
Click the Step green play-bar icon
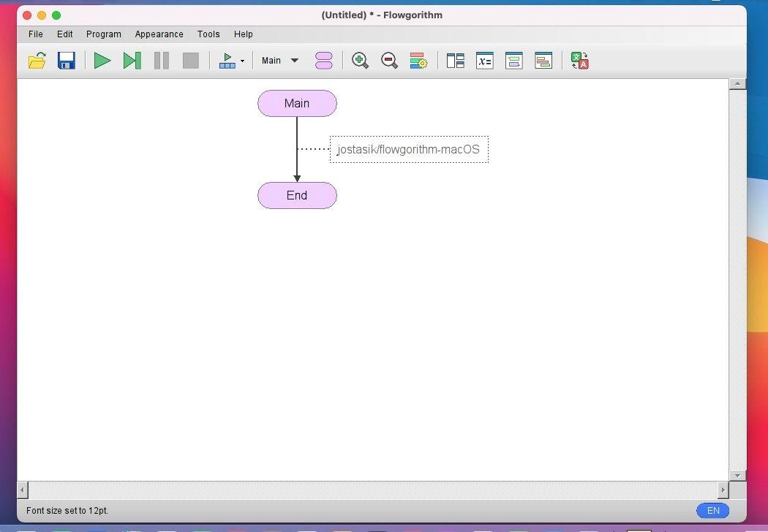132,61
